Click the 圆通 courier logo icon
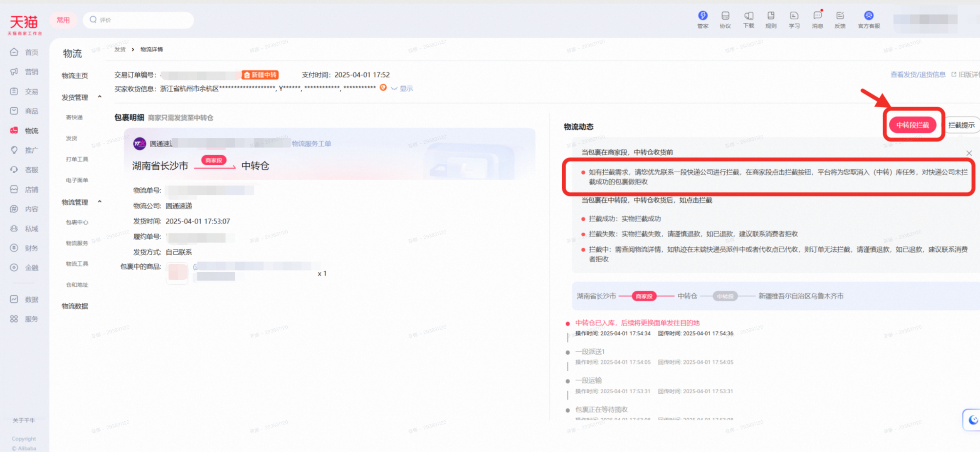 point(139,144)
